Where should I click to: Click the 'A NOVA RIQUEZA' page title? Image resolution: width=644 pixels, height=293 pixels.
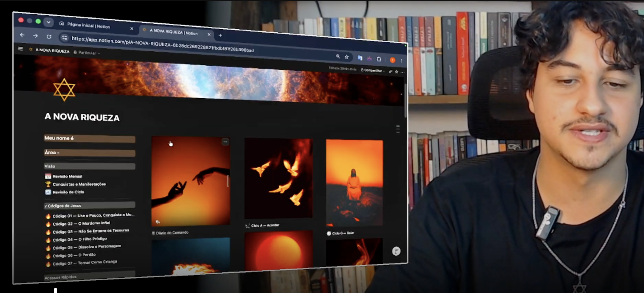(82, 117)
